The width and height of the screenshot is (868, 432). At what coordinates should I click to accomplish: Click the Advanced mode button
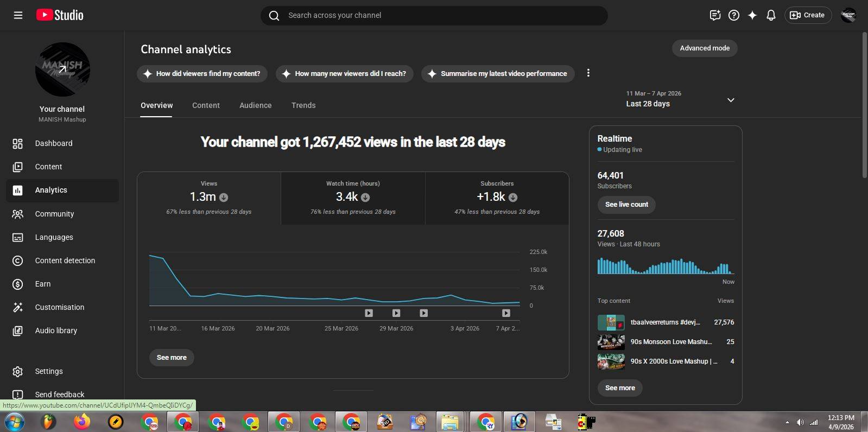point(704,48)
